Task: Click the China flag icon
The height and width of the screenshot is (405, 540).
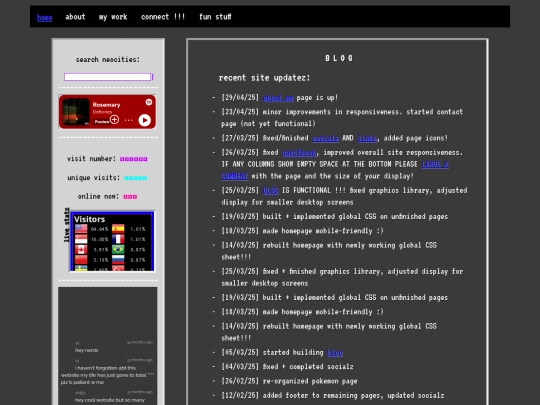Action: (81, 260)
